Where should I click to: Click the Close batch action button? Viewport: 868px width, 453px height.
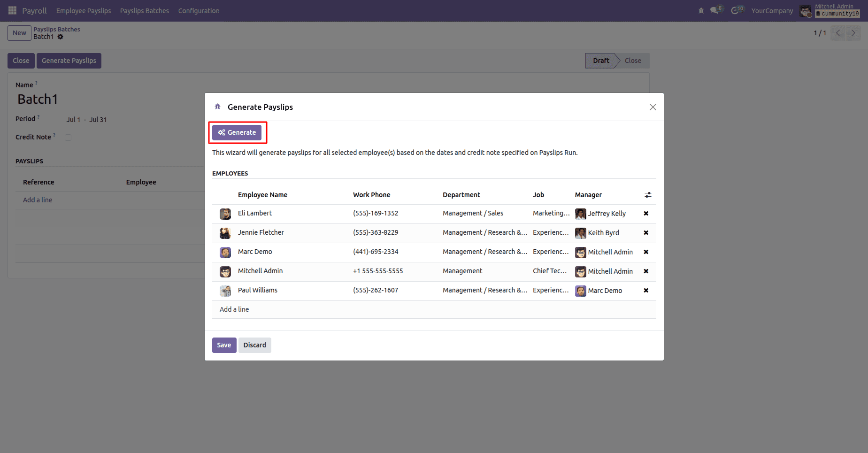click(x=21, y=61)
